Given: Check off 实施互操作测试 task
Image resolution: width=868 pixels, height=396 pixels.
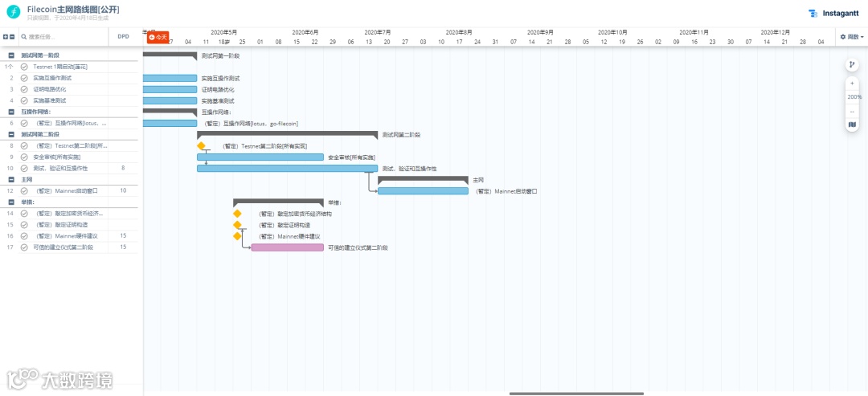Looking at the screenshot, I should pyautogui.click(x=24, y=78).
